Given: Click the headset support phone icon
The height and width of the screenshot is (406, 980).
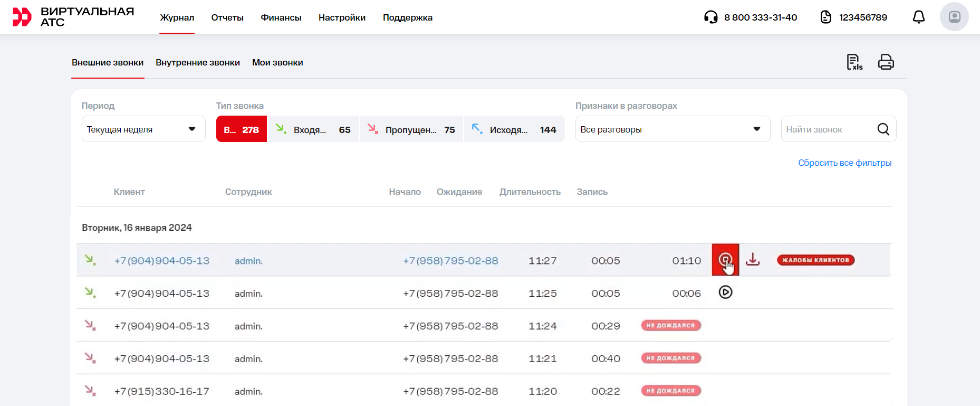Looking at the screenshot, I should tap(710, 17).
